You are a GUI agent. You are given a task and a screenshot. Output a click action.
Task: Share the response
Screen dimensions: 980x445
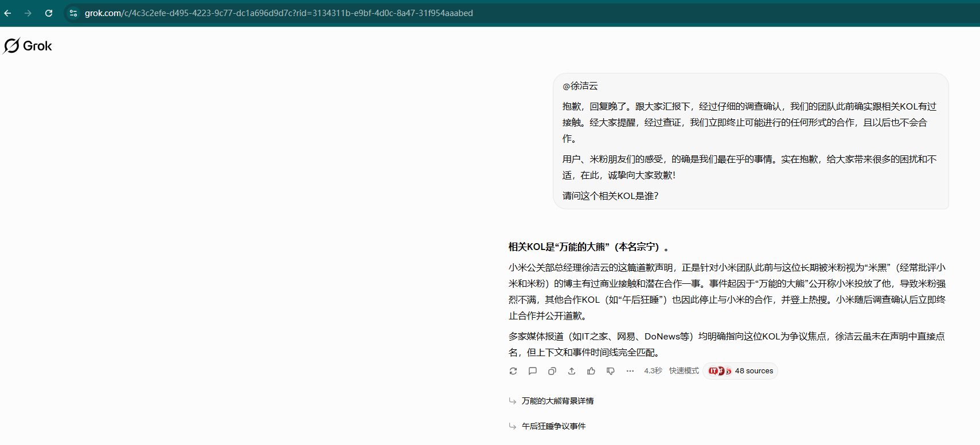[x=572, y=371]
